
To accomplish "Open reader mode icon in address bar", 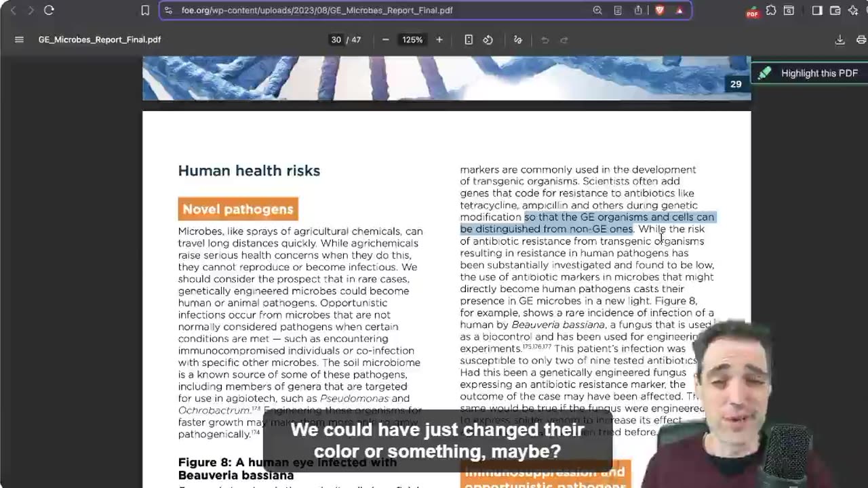I will 618,10.
